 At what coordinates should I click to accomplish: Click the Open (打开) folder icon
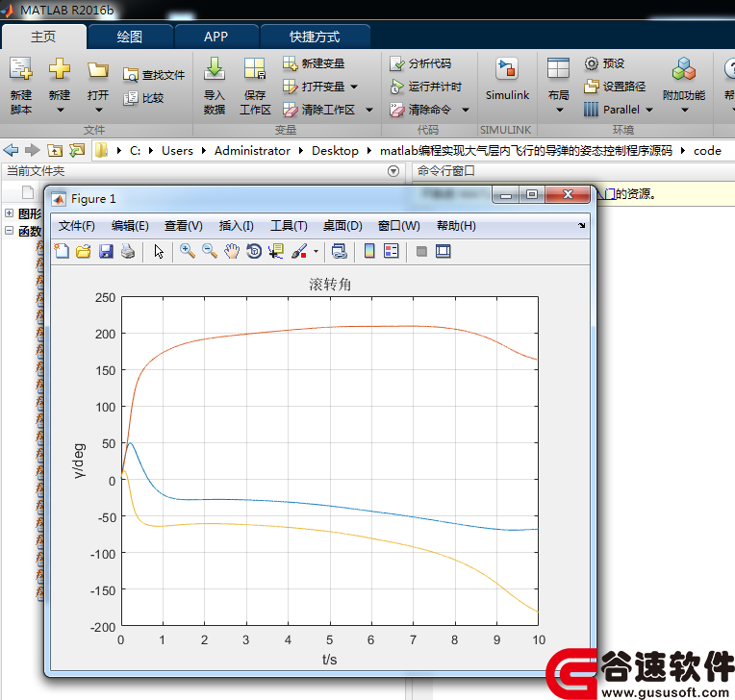point(98,70)
